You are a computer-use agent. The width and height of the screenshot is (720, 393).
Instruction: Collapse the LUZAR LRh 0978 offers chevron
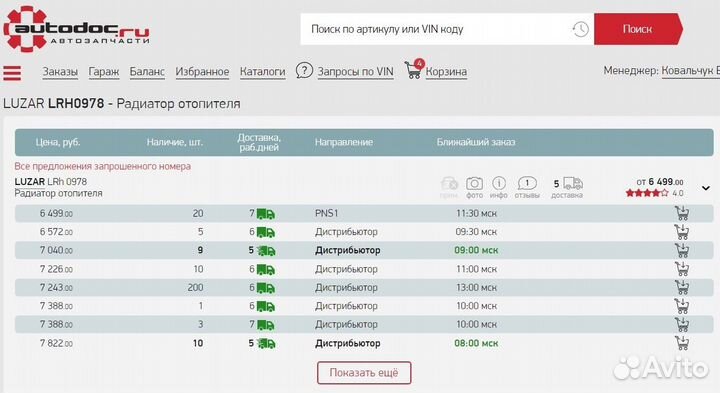[x=706, y=188]
